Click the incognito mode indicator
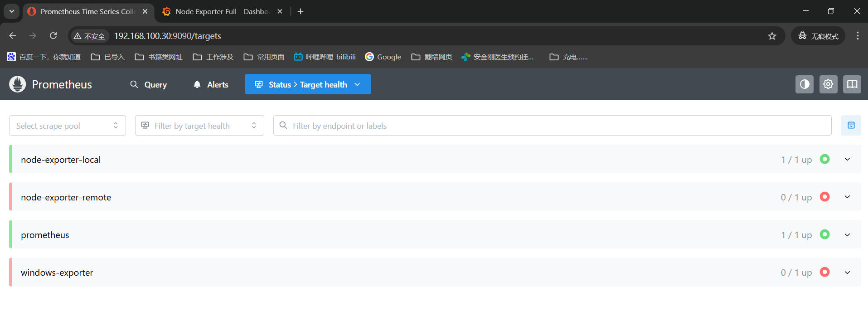Viewport: 868px width, 336px height. 818,36
